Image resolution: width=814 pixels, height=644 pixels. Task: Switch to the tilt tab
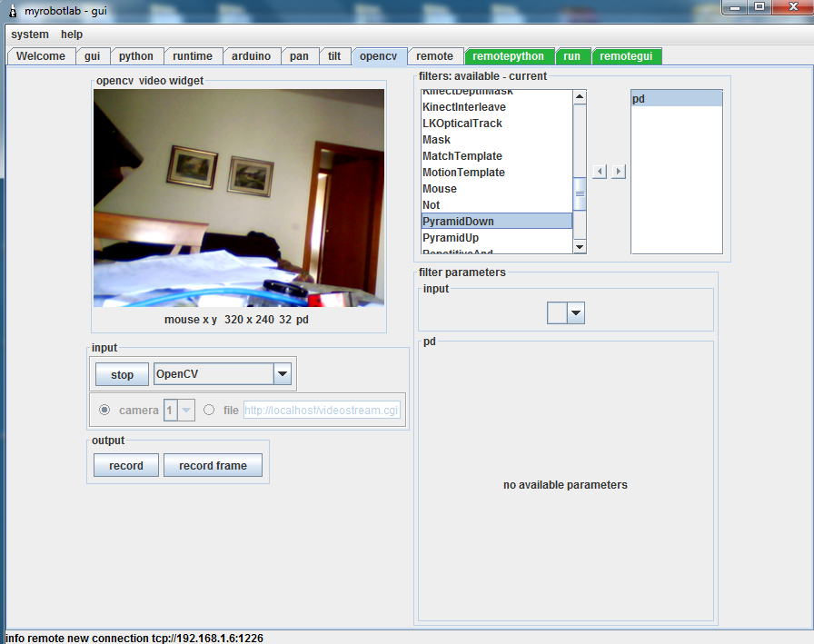point(334,56)
